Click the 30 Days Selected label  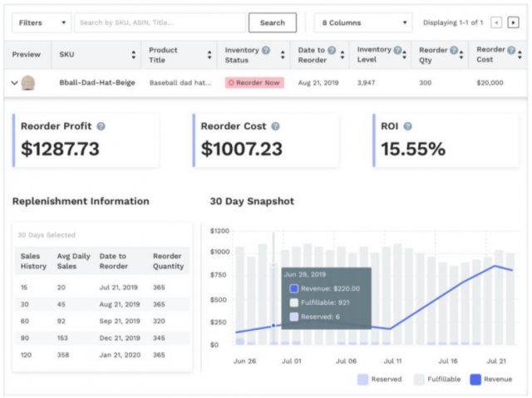click(x=47, y=235)
